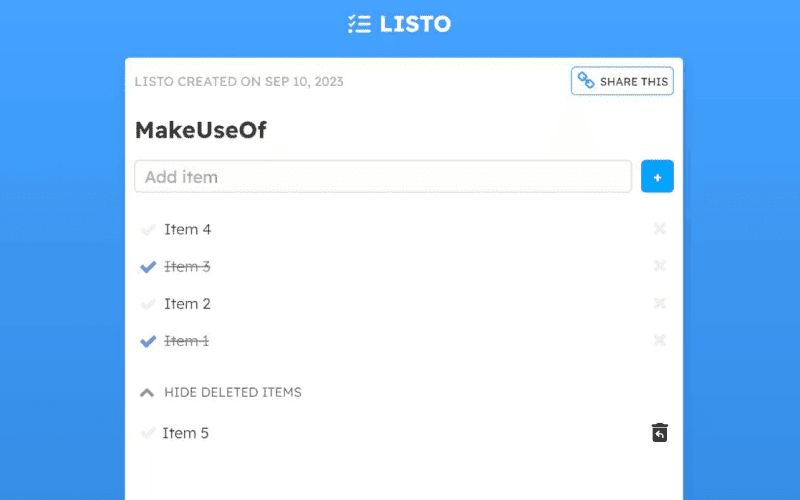
Task: Mark Item 2 as done
Action: point(148,304)
